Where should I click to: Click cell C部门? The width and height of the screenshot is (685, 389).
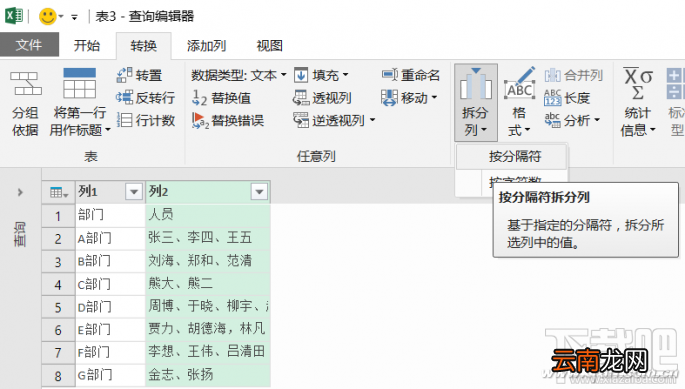[x=110, y=285]
